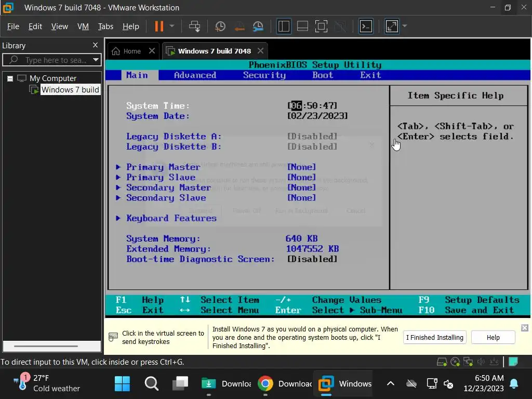Screen dimensions: 532x399
Task: Click Send Ctrl+Alt+Del toolbar icon
Action: [x=194, y=26]
